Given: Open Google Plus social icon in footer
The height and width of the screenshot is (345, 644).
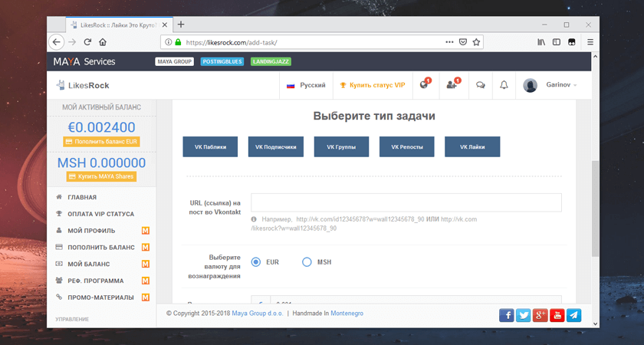Looking at the screenshot, I should pos(540,315).
